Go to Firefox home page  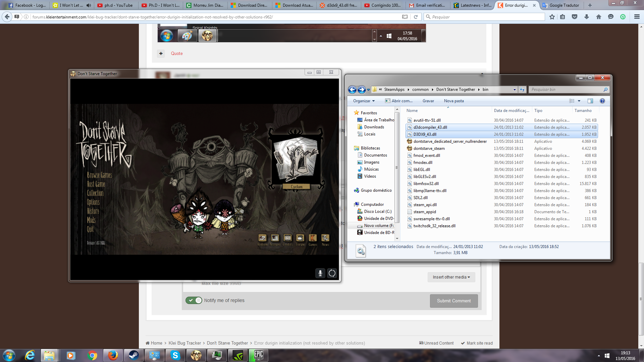tap(599, 17)
